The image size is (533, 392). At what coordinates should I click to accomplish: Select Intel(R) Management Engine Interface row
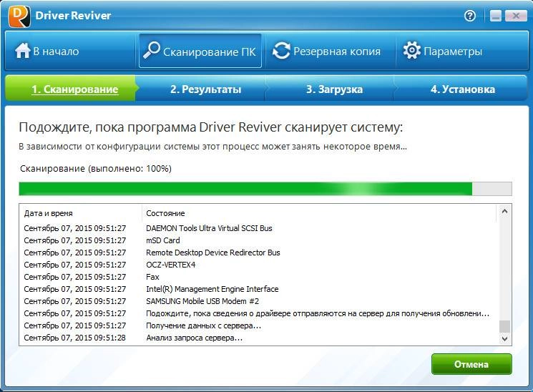[x=259, y=289]
